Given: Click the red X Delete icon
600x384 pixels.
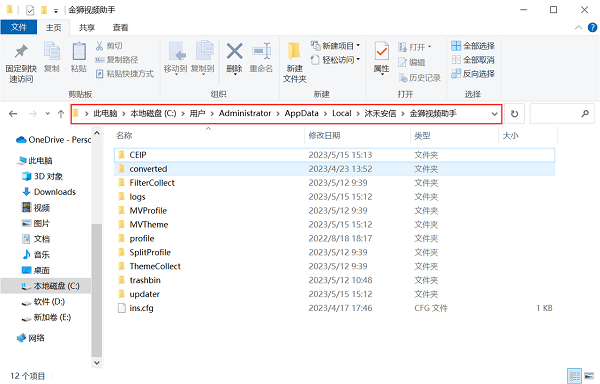Looking at the screenshot, I should coord(234,51).
